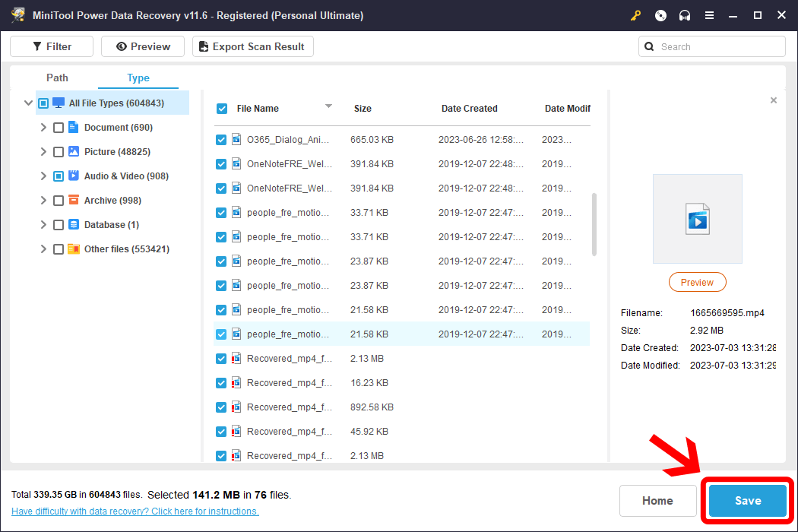Check the Other files checkbox
The width and height of the screenshot is (798, 532).
59,249
